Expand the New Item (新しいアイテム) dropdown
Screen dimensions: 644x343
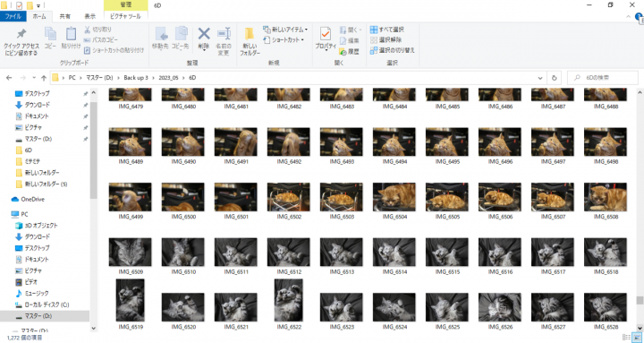(285, 30)
